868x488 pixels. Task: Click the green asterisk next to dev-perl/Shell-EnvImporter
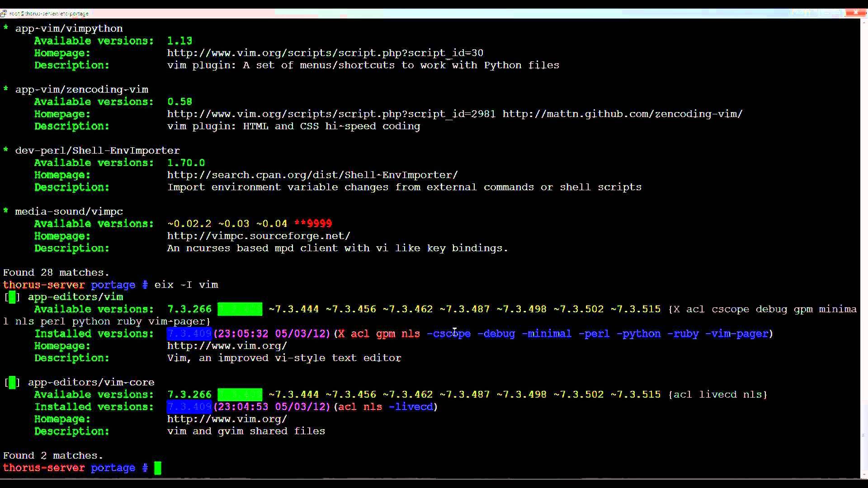click(6, 150)
